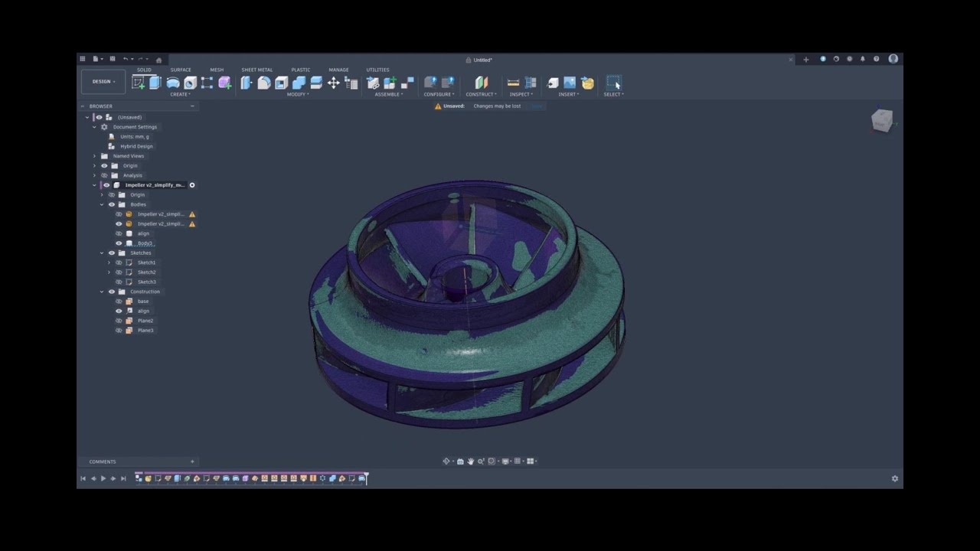Add a new design tab with plus
The image size is (980, 551).
[x=805, y=60]
